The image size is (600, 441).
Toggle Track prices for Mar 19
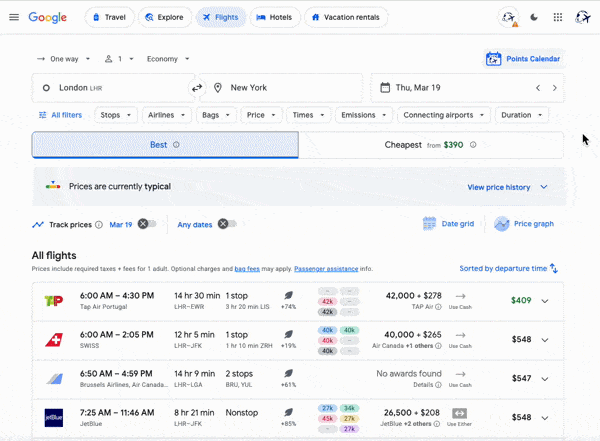tap(148, 224)
